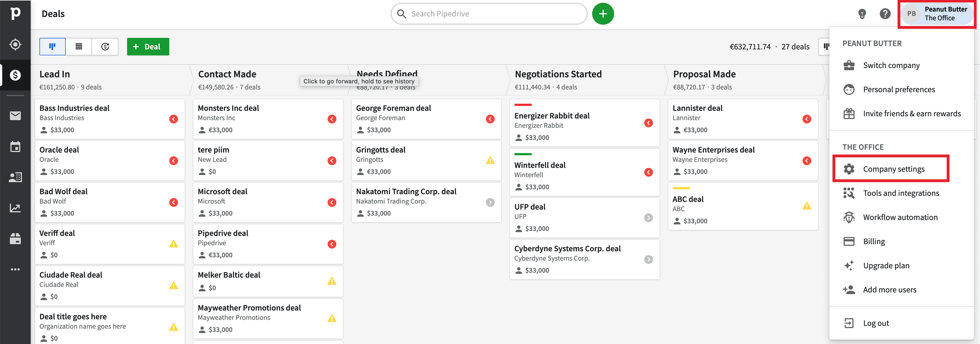Open the Insights chart sidebar icon

15,208
